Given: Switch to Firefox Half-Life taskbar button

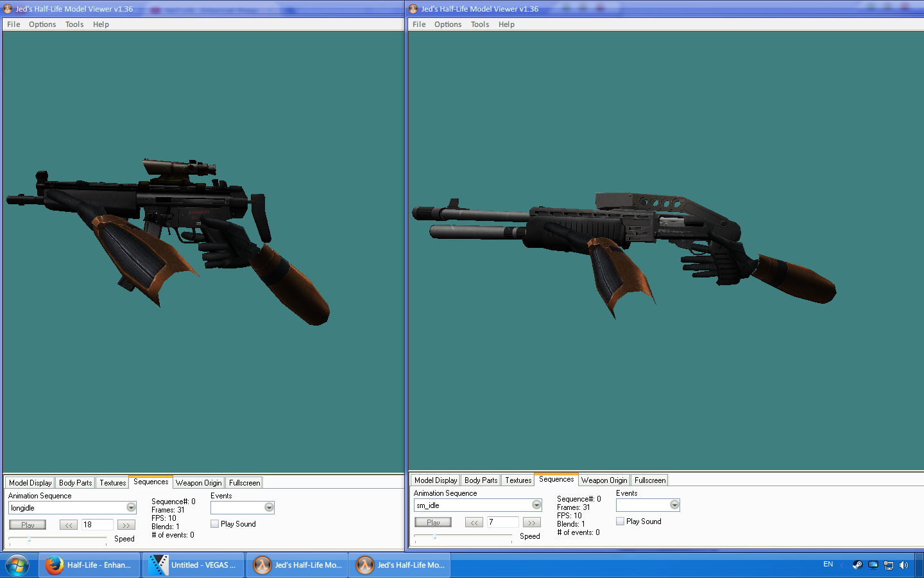Looking at the screenshot, I should [x=90, y=565].
